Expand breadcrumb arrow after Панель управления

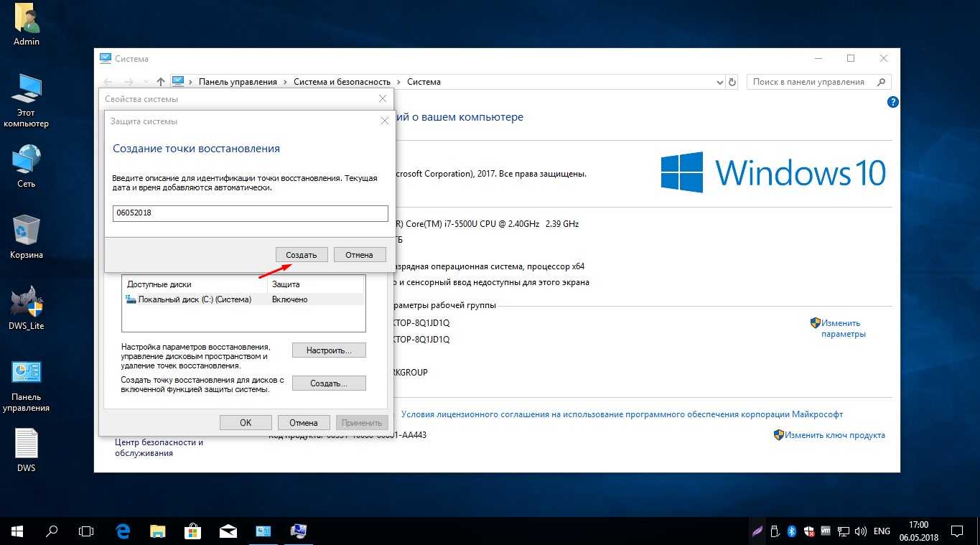click(285, 82)
